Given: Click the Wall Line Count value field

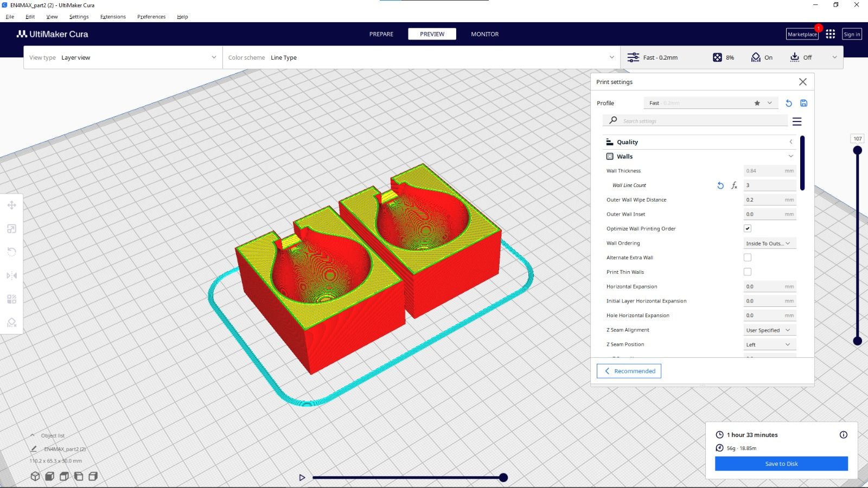Looking at the screenshot, I should [x=770, y=185].
